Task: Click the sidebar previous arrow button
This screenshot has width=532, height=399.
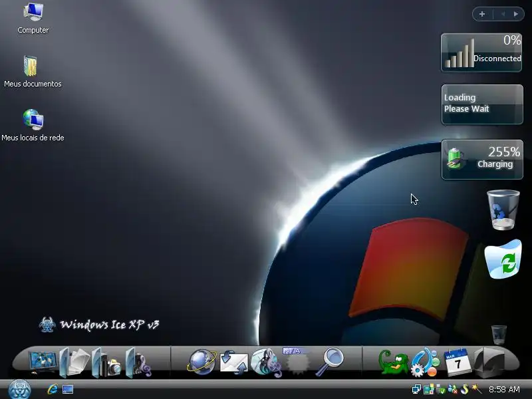Action: click(503, 14)
